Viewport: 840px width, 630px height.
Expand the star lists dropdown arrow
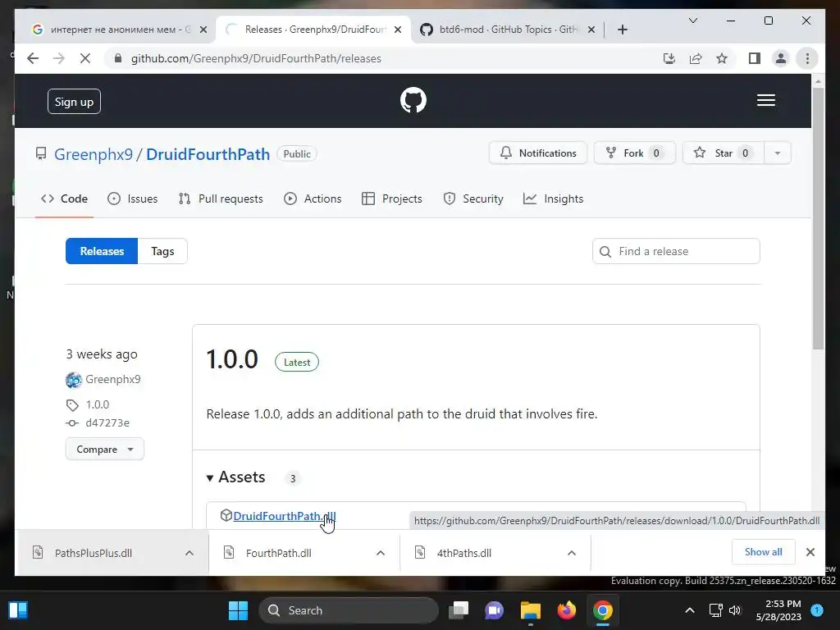point(778,153)
